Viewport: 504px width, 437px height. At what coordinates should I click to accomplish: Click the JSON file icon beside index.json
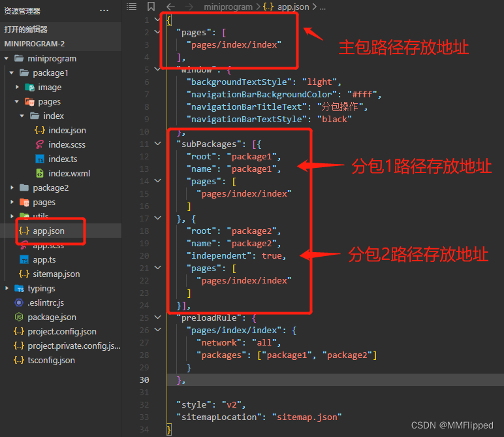pyautogui.click(x=40, y=130)
